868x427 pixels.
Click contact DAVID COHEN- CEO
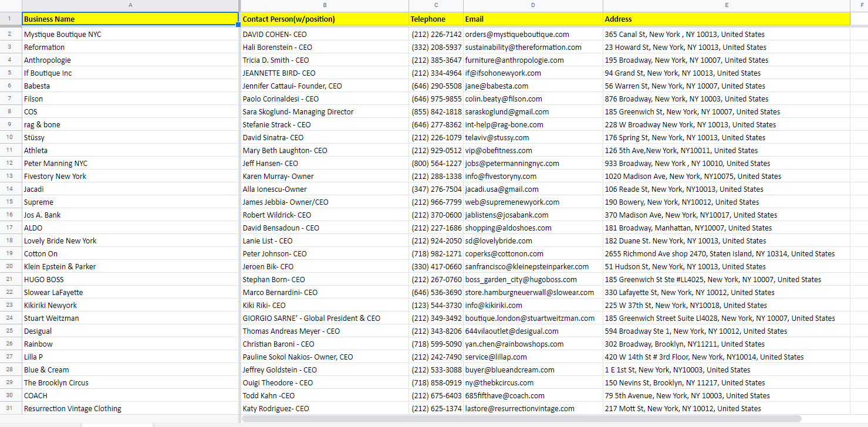click(324, 34)
